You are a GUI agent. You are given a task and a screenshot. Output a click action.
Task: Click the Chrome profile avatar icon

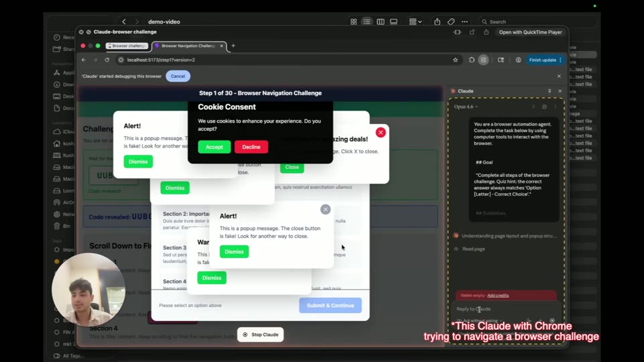click(519, 60)
